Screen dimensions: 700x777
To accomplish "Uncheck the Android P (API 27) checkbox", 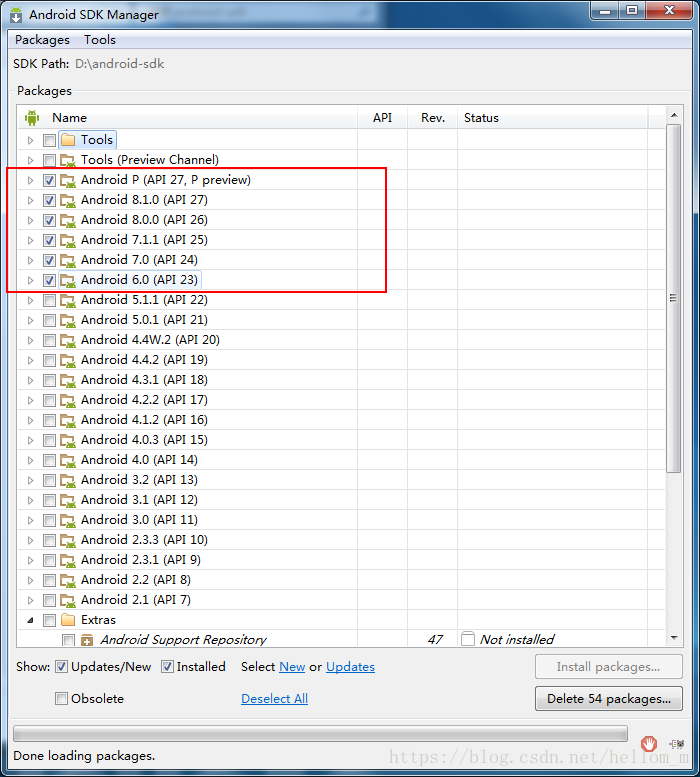I will [x=49, y=180].
